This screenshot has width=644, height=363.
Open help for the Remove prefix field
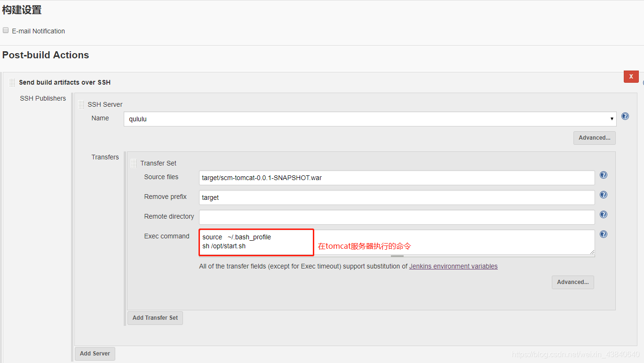point(604,195)
